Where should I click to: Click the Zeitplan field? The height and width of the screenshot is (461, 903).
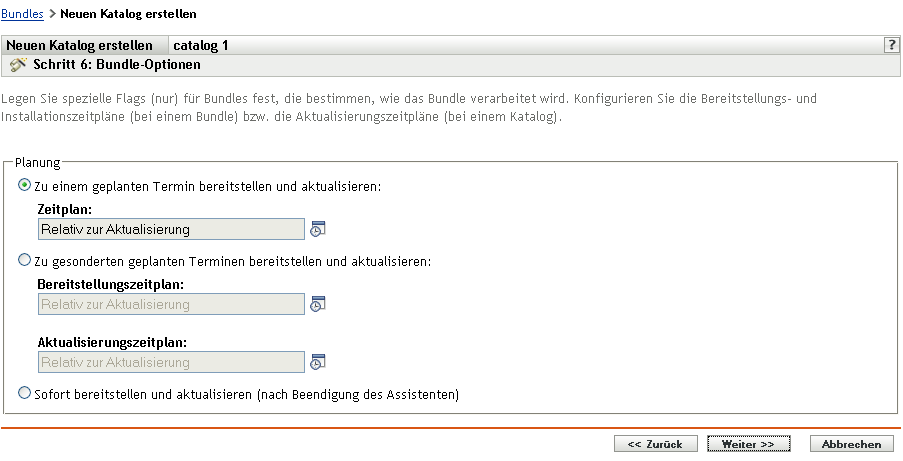pos(170,229)
